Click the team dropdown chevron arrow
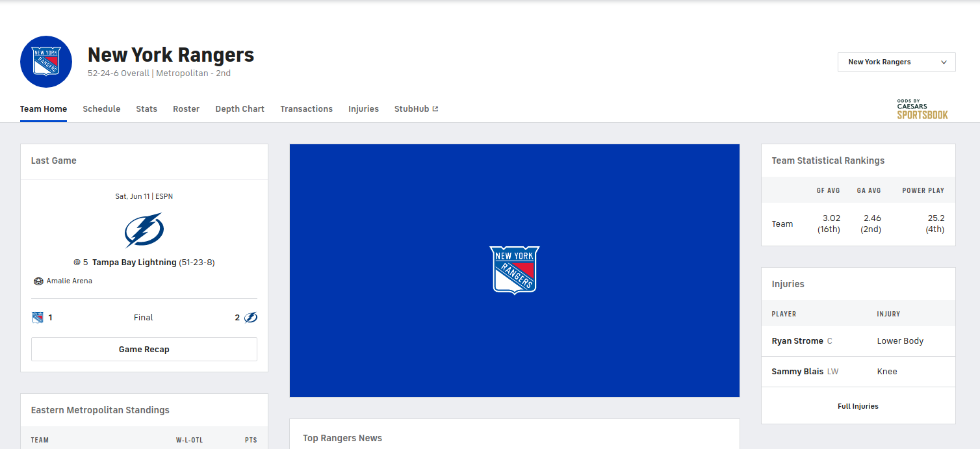 (x=944, y=62)
